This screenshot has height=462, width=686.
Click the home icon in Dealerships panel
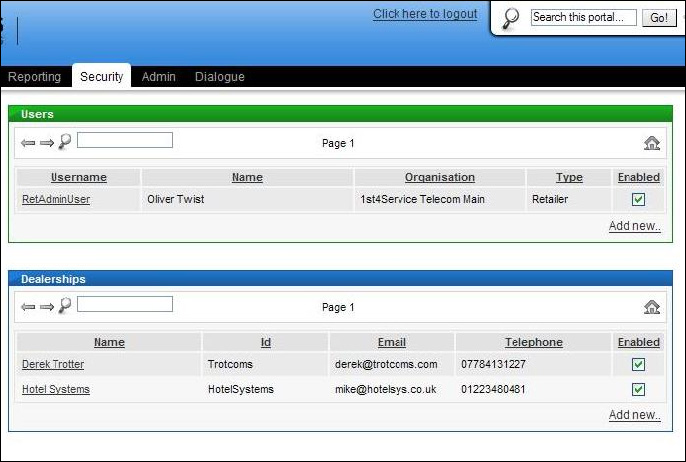(652, 307)
